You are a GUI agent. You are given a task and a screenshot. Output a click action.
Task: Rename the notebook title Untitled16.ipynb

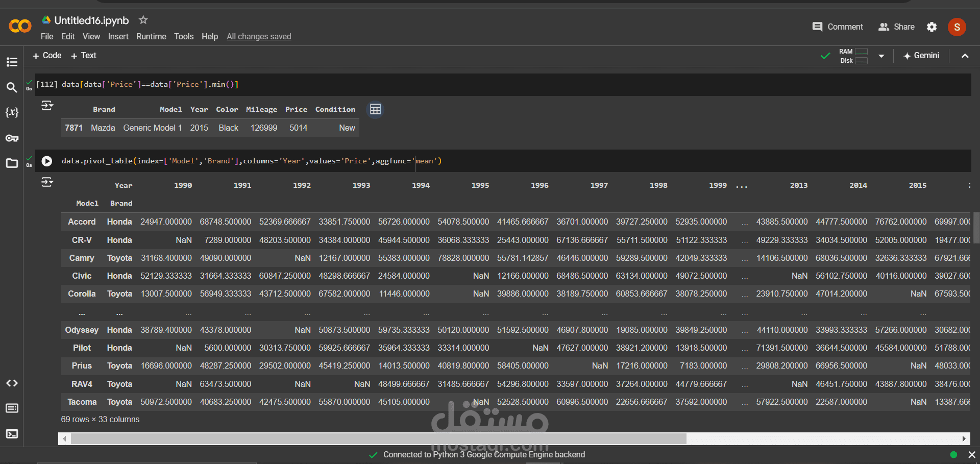[92, 20]
